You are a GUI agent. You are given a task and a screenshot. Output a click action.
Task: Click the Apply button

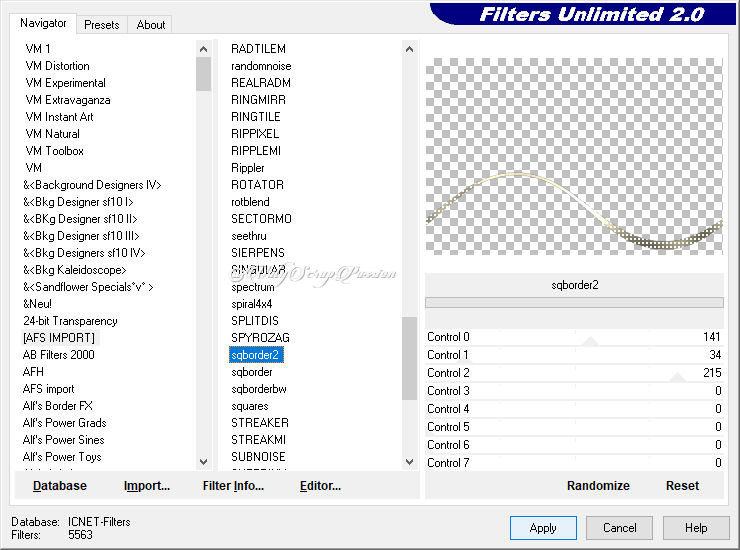click(x=543, y=528)
